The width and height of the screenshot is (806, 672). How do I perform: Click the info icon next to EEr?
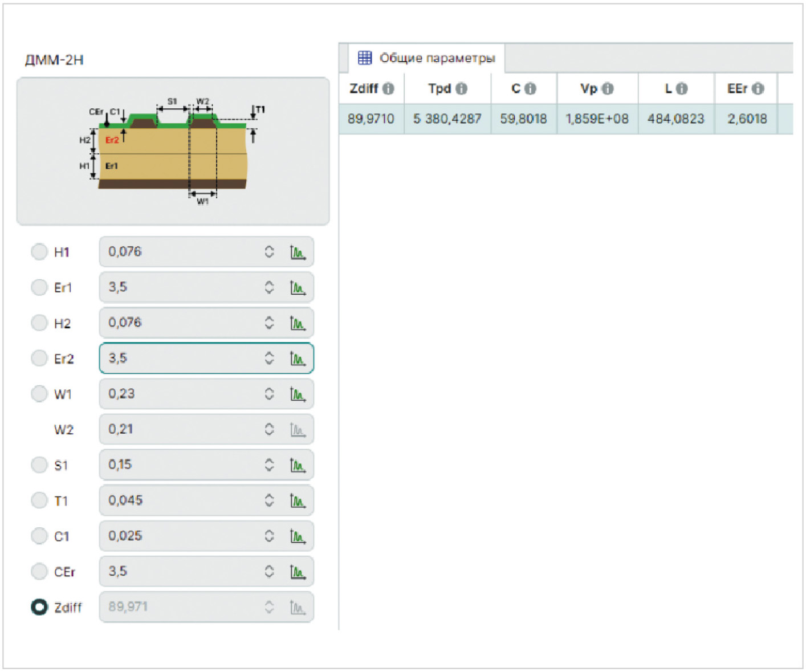click(x=758, y=89)
